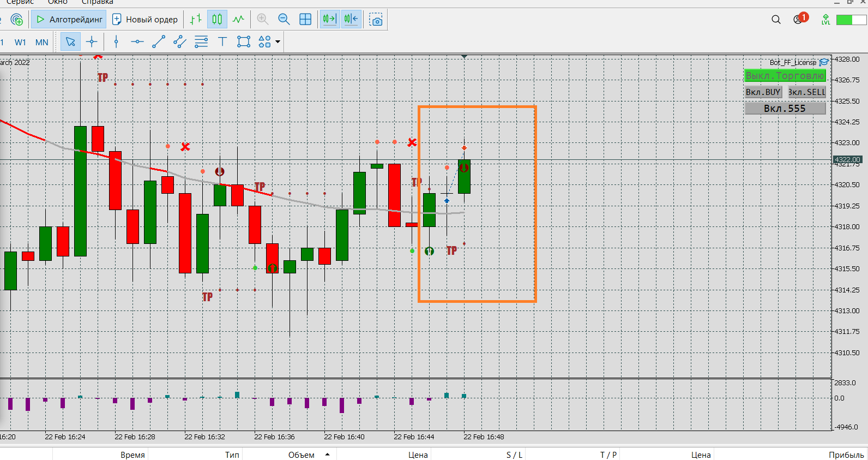Toggle chart auto-scroll to latest bar
This screenshot has height=460, width=868.
(329, 20)
